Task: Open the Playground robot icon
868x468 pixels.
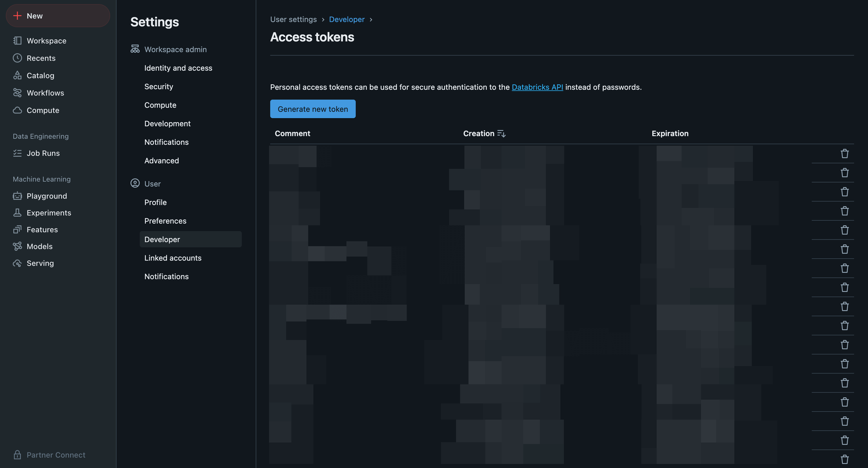Action: pos(17,196)
